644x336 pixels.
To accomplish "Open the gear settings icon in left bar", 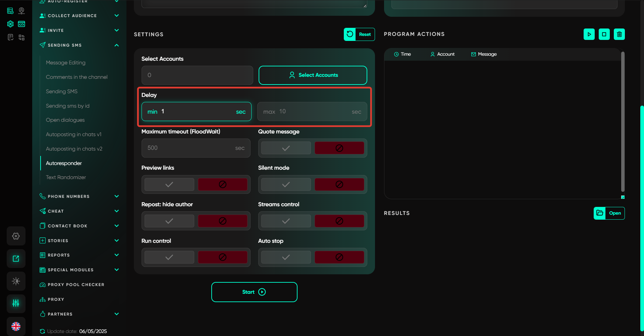I will tap(16, 236).
